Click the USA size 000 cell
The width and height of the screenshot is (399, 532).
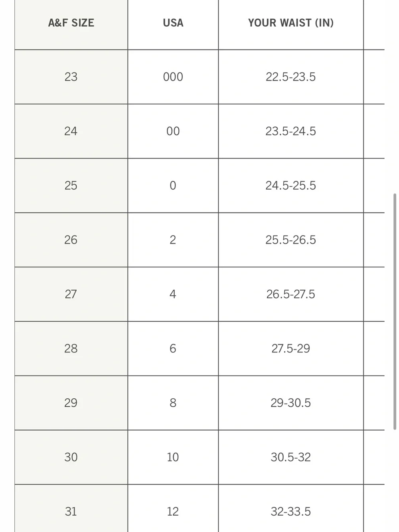coord(173,77)
